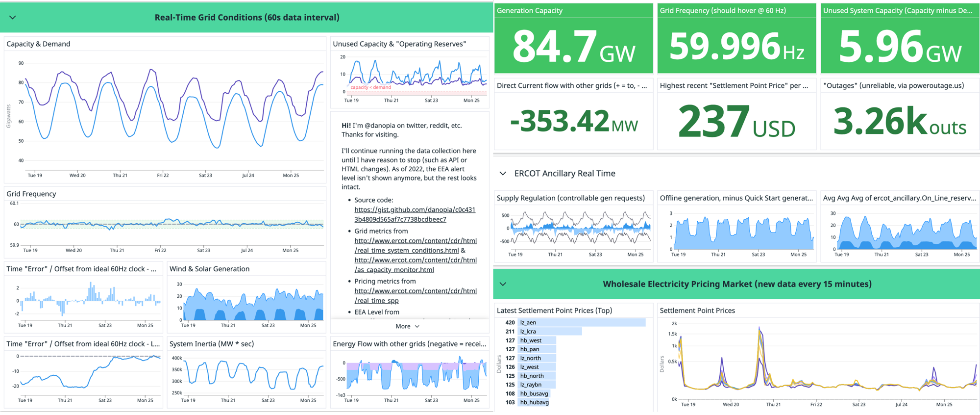This screenshot has width=980, height=415.
Task: Click the Wind & Solar Generation area chart
Action: pyautogui.click(x=252, y=302)
